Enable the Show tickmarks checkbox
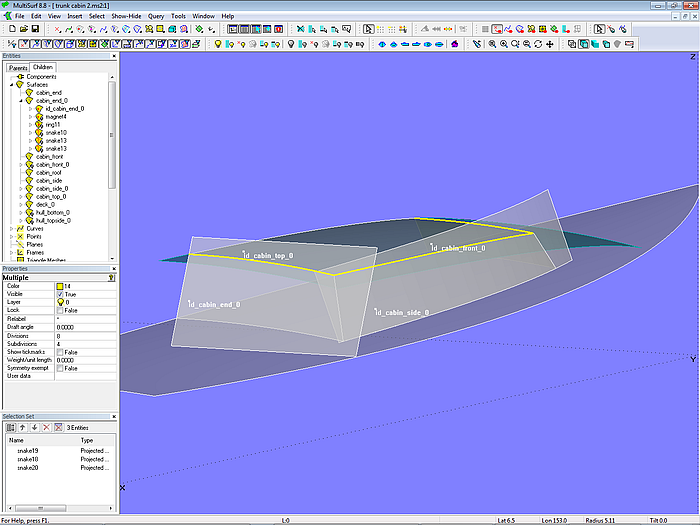The width and height of the screenshot is (700, 525). 60,352
